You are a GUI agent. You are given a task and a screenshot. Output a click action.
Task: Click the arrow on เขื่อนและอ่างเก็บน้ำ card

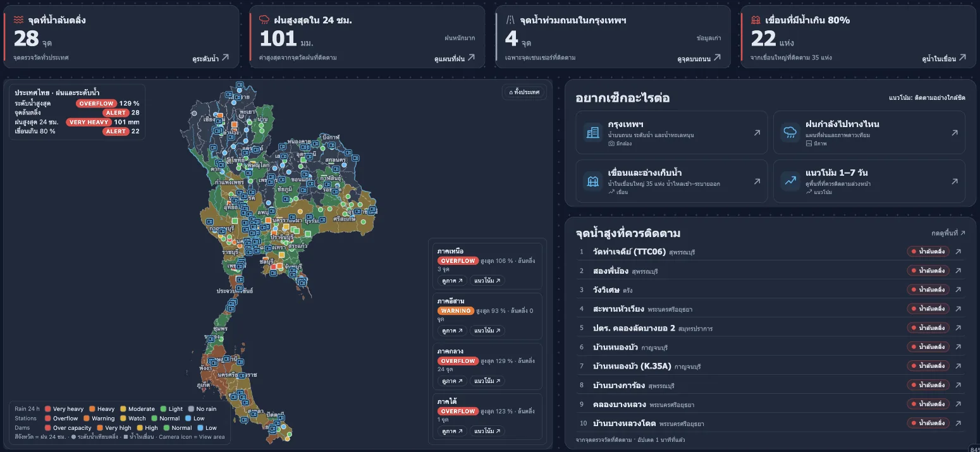pyautogui.click(x=757, y=181)
